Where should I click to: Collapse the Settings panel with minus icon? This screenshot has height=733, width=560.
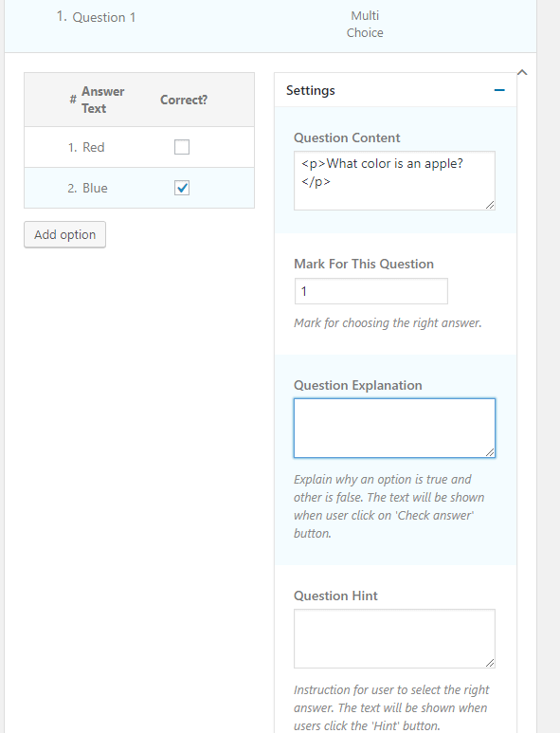pyautogui.click(x=499, y=90)
